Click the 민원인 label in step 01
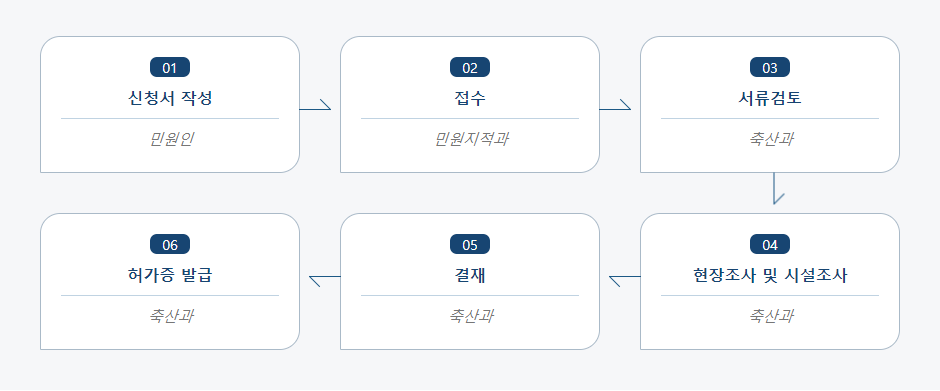The height and width of the screenshot is (391, 940). tap(171, 139)
